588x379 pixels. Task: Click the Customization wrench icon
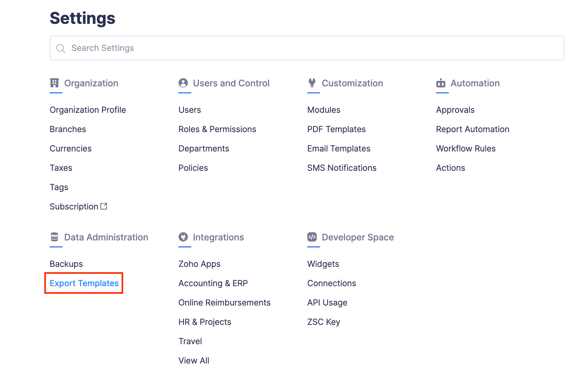pyautogui.click(x=312, y=83)
